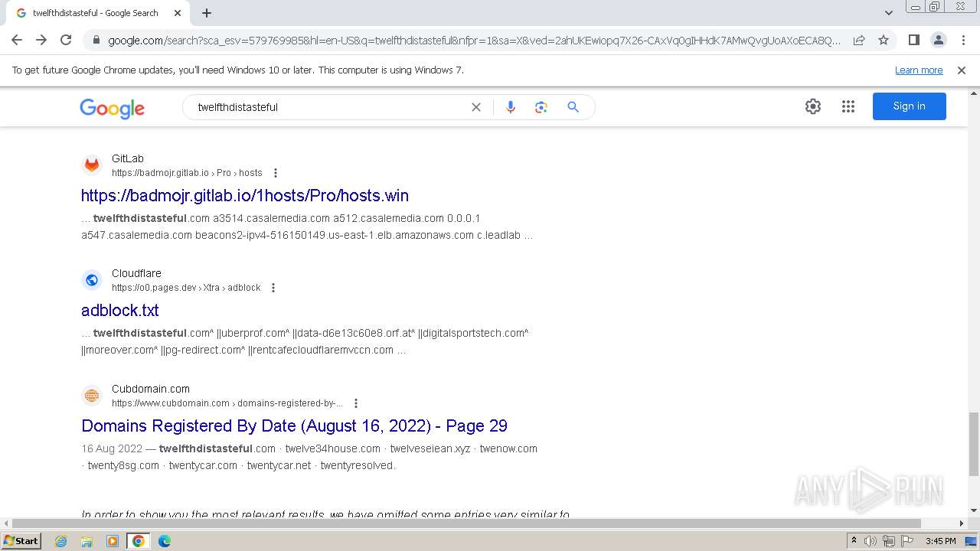Click the o0.pages.dev Xtra adblock breadcrumb

[x=186, y=288]
